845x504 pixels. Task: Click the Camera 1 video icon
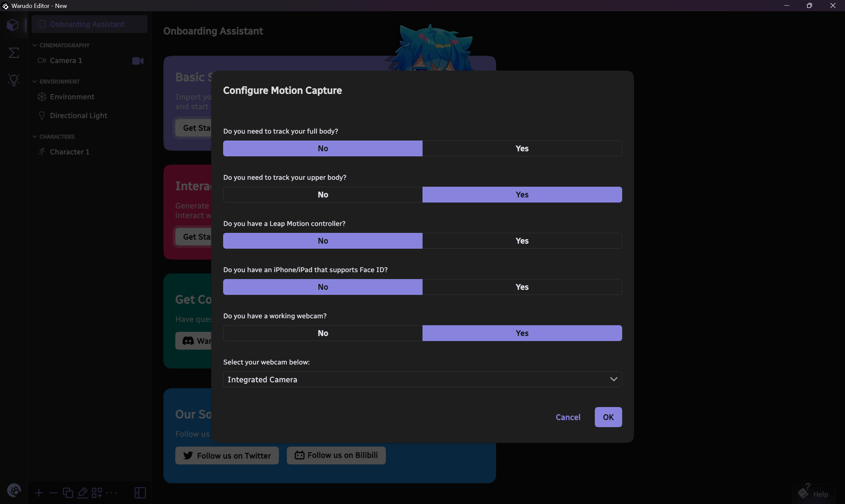138,61
